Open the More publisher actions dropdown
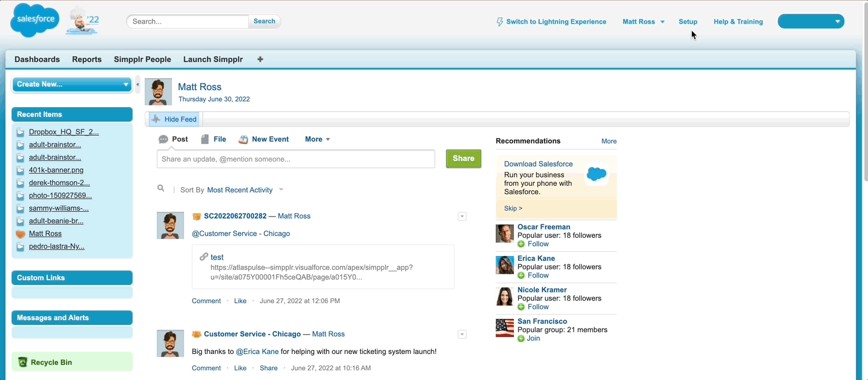Viewport: 868px width, 380px height. 318,139
